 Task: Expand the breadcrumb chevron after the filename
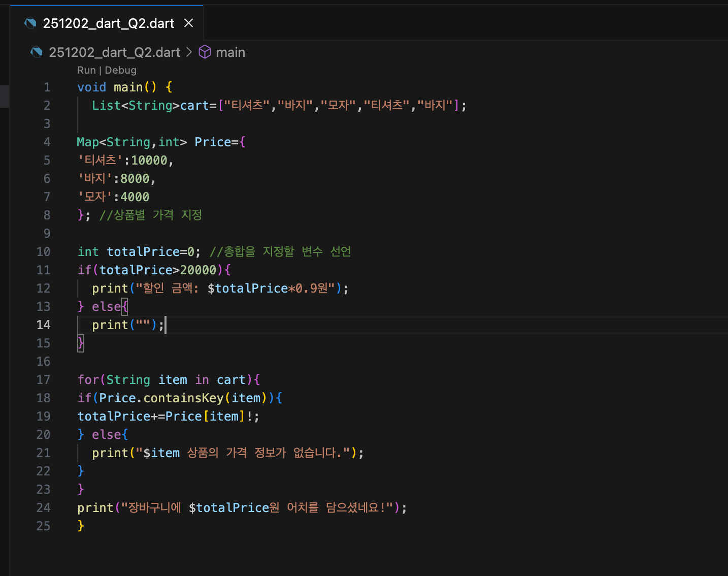pyautogui.click(x=189, y=52)
